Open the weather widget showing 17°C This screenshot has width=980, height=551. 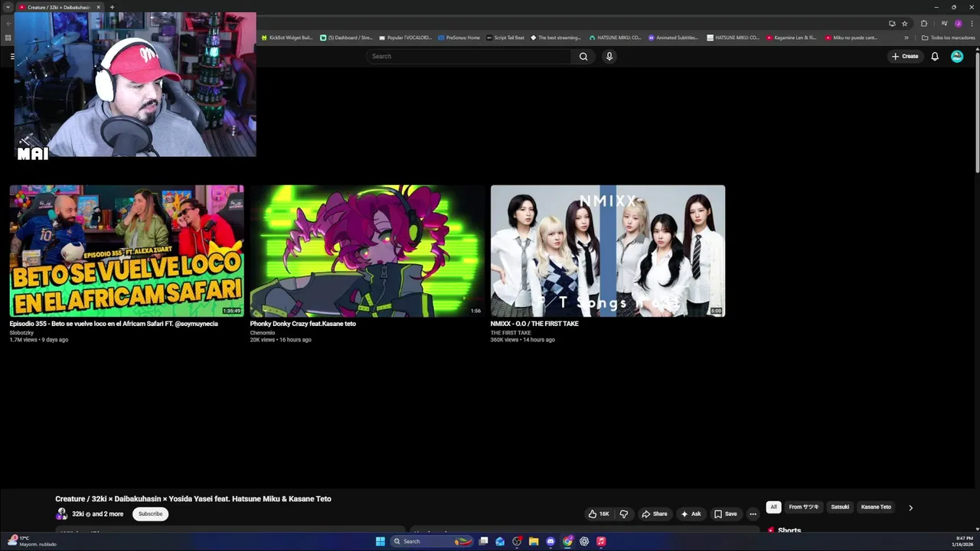pos(32,541)
